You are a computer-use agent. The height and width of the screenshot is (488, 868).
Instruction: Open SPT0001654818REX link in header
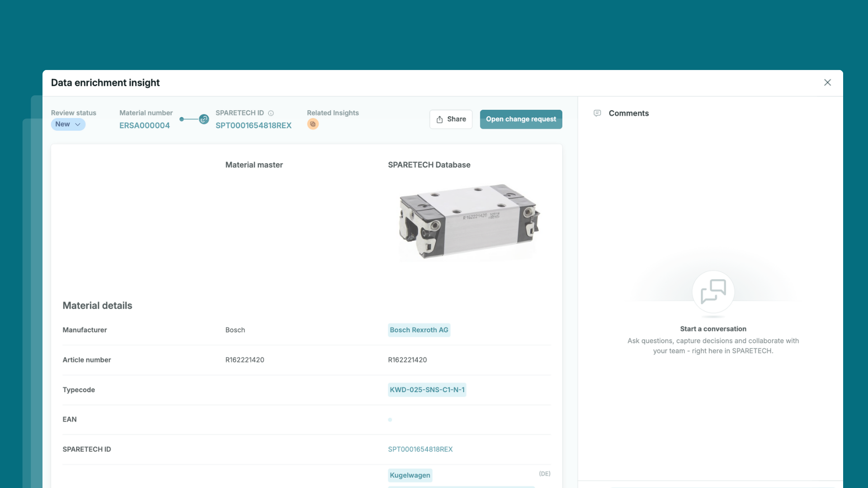click(253, 126)
